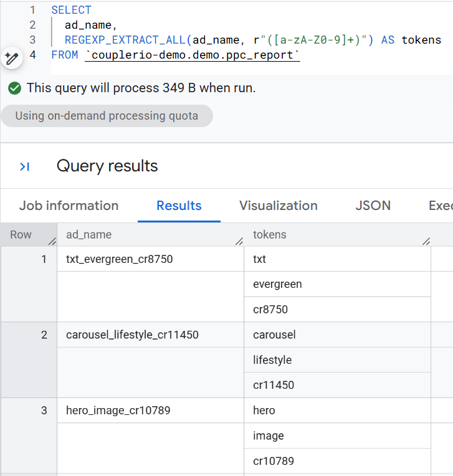
Task: Switch to the Results tab
Action: click(x=179, y=206)
